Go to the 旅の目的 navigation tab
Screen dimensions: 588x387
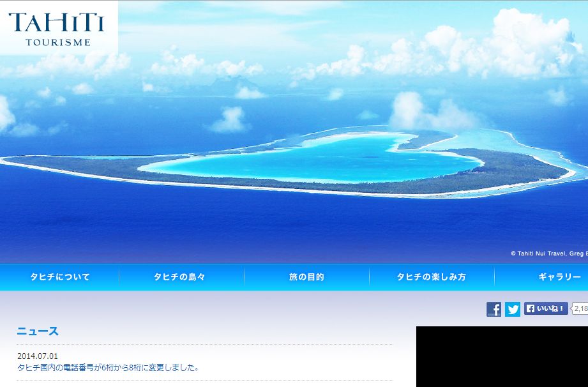click(x=306, y=277)
